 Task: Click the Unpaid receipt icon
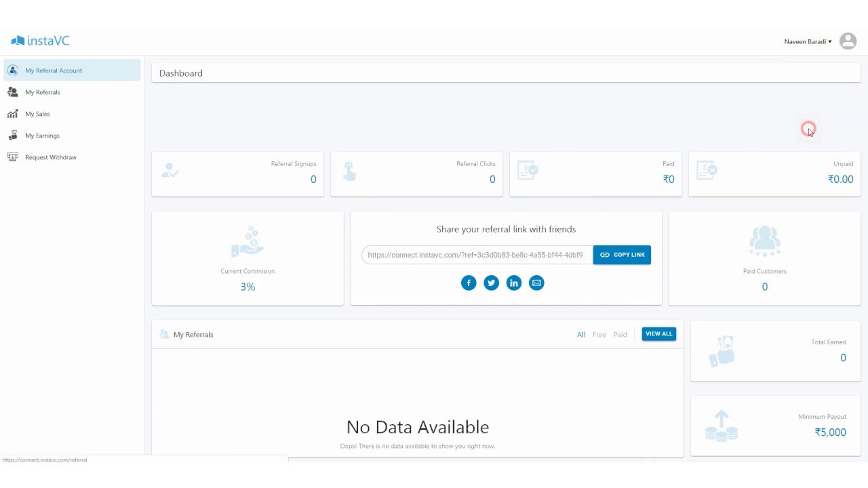click(x=707, y=170)
